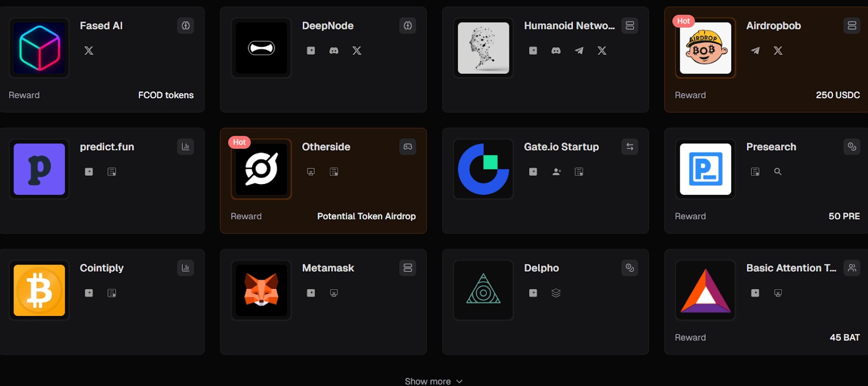Open the Delpho triangle eye logo
This screenshot has height=386, width=868.
(483, 290)
